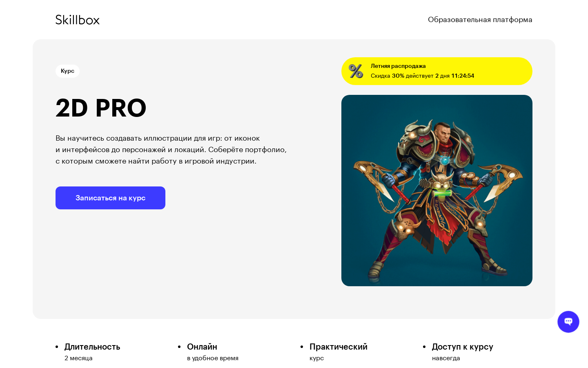Go to Skillbox logo home page
588x368 pixels.
pyautogui.click(x=78, y=20)
